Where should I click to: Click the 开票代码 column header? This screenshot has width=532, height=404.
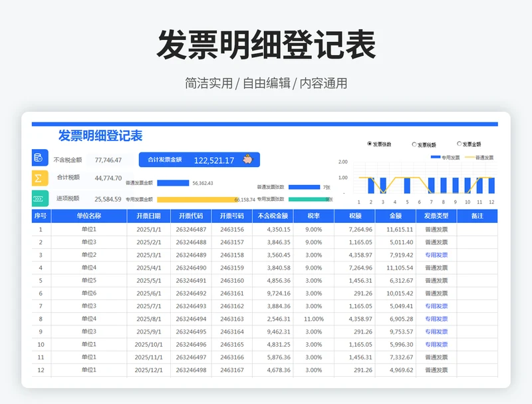[191, 216]
